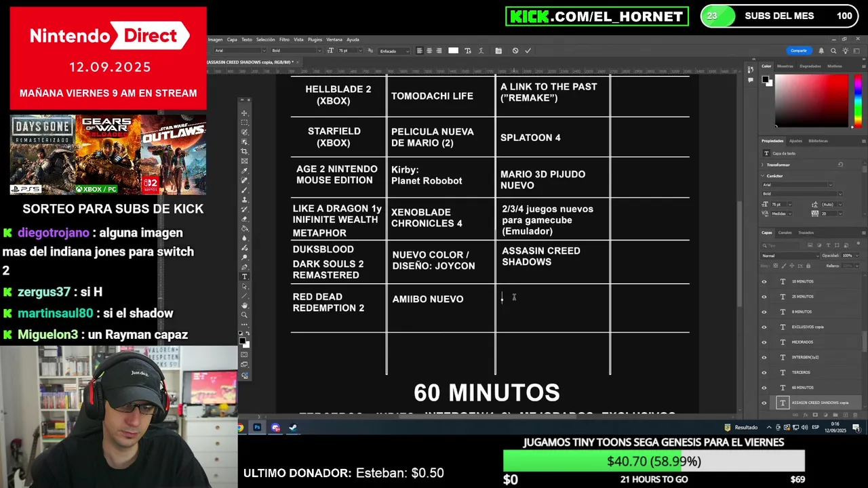Image resolution: width=868 pixels, height=488 pixels.
Task: Switch to the Muestras tab
Action: click(x=785, y=66)
